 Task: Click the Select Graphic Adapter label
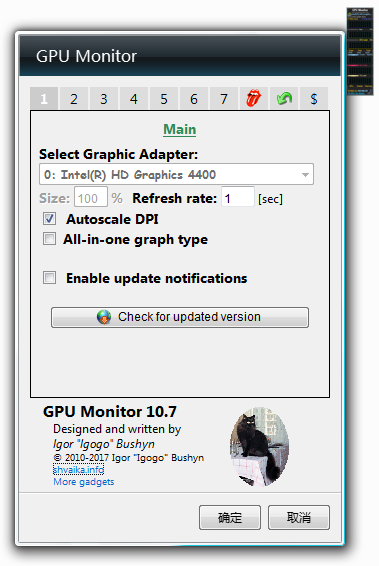pos(118,154)
